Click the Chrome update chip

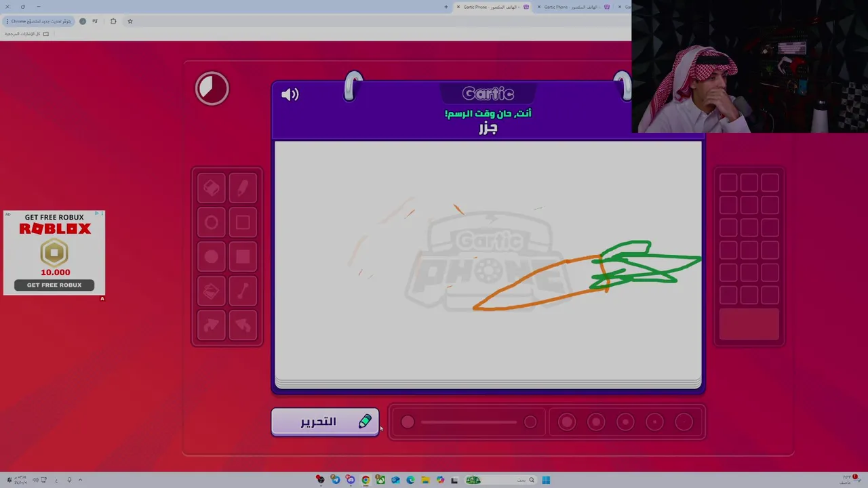(39, 21)
